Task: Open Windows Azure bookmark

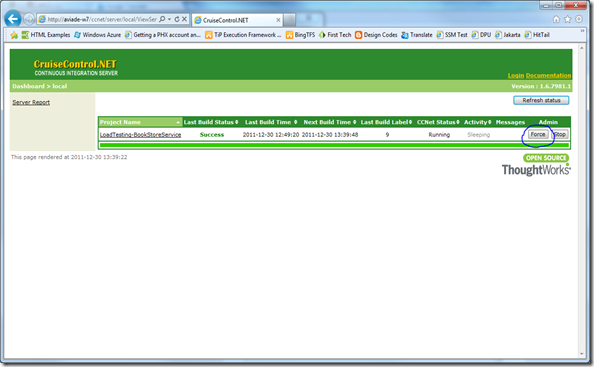Action: tap(97, 35)
